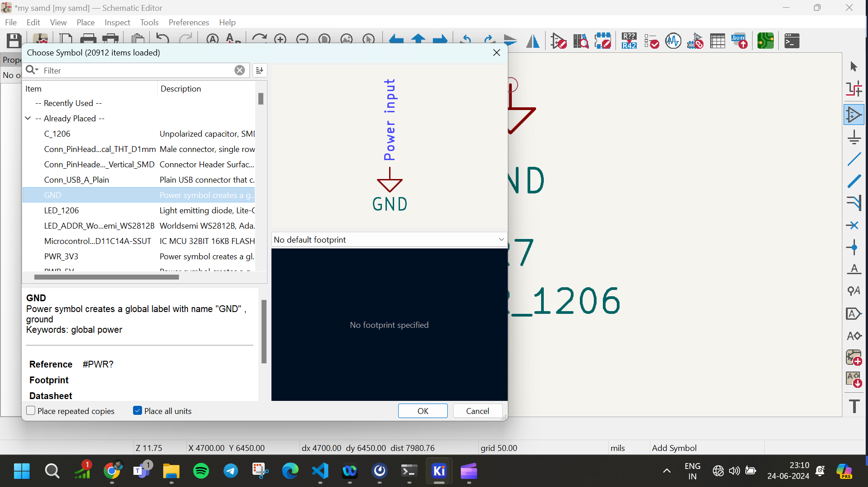
Task: Click Annotate schematic symbols icon
Action: coord(629,41)
